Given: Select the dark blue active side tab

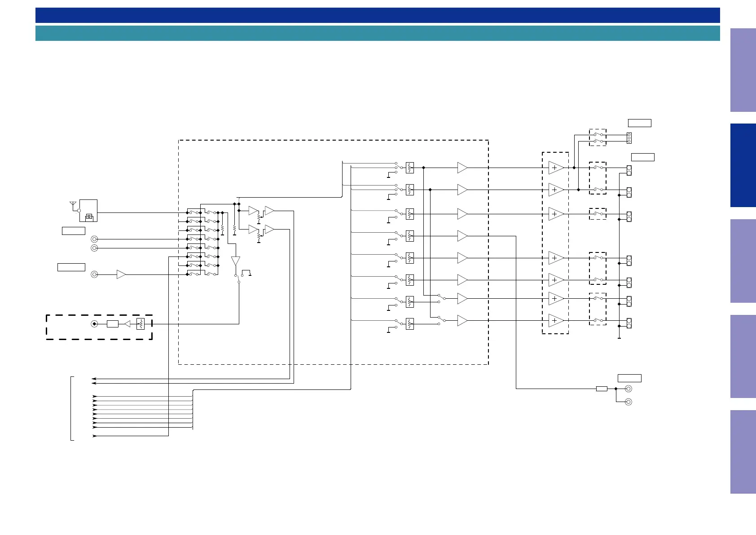Looking at the screenshot, I should point(743,165).
